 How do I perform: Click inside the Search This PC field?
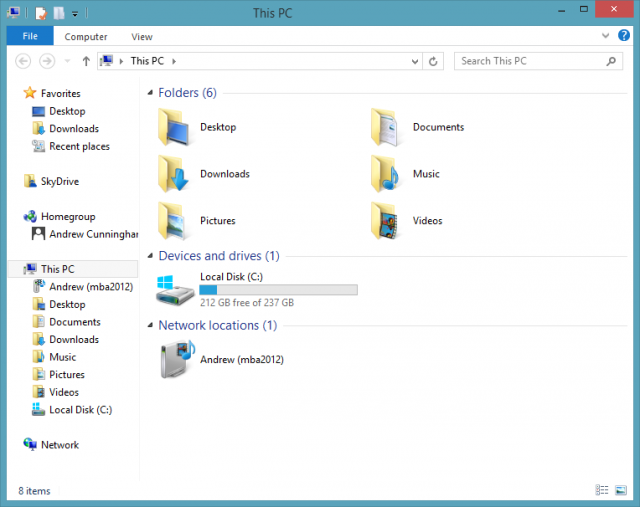pyautogui.click(x=538, y=61)
